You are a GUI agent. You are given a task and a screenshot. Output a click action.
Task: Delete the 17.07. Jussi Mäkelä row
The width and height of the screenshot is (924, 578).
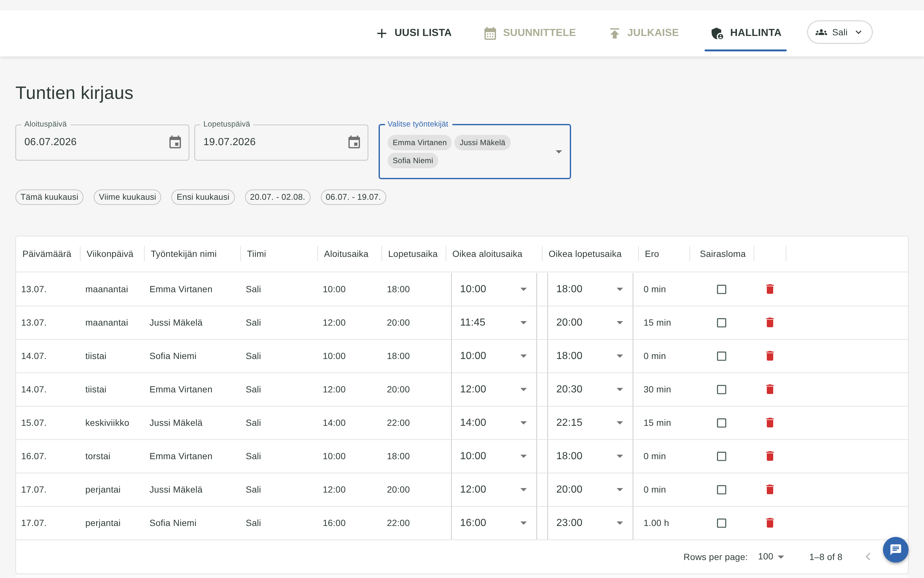[x=770, y=489]
